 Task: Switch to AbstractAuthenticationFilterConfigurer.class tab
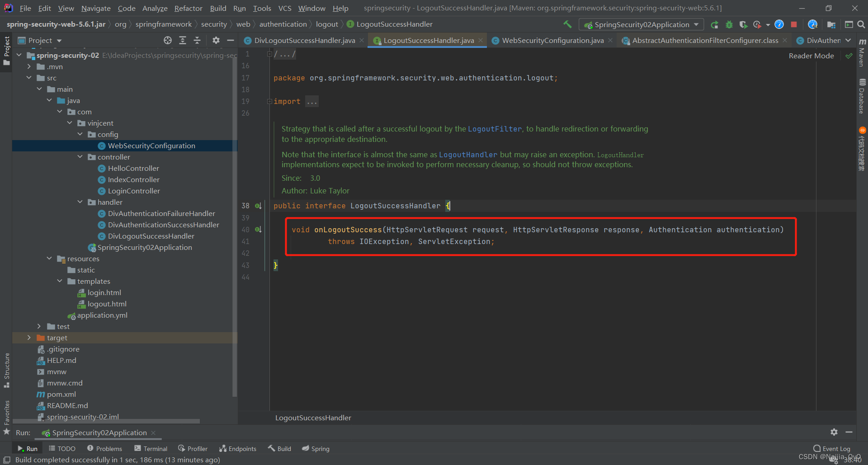704,40
